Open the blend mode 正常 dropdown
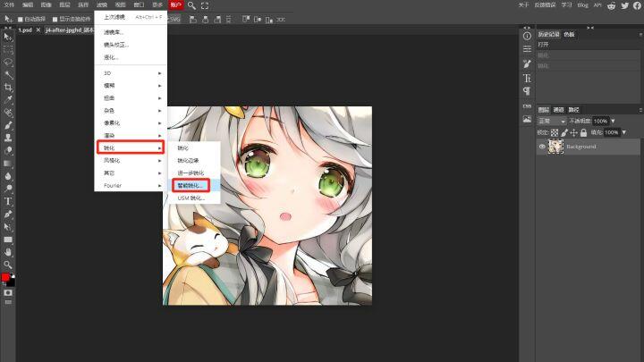Screen dimensions: 644x362 pyautogui.click(x=552, y=121)
